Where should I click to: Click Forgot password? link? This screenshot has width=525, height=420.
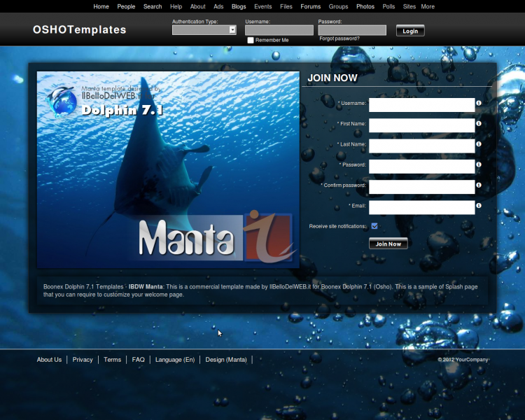339,38
